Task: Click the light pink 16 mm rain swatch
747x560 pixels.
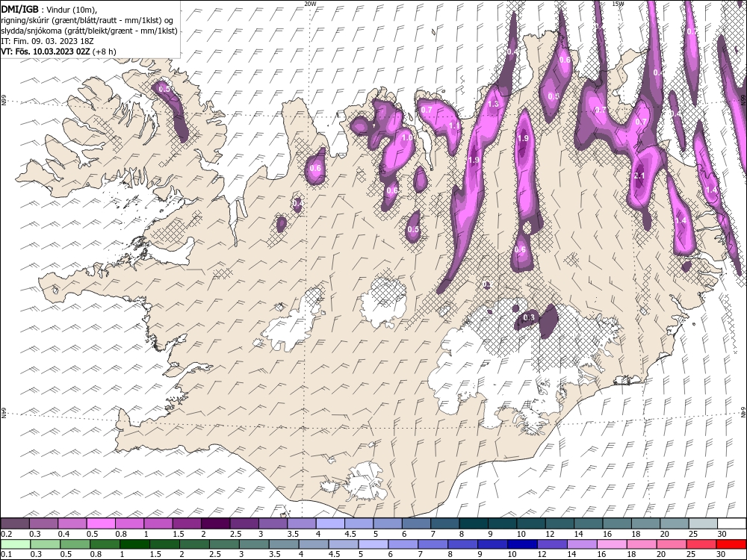Action: tap(612, 544)
